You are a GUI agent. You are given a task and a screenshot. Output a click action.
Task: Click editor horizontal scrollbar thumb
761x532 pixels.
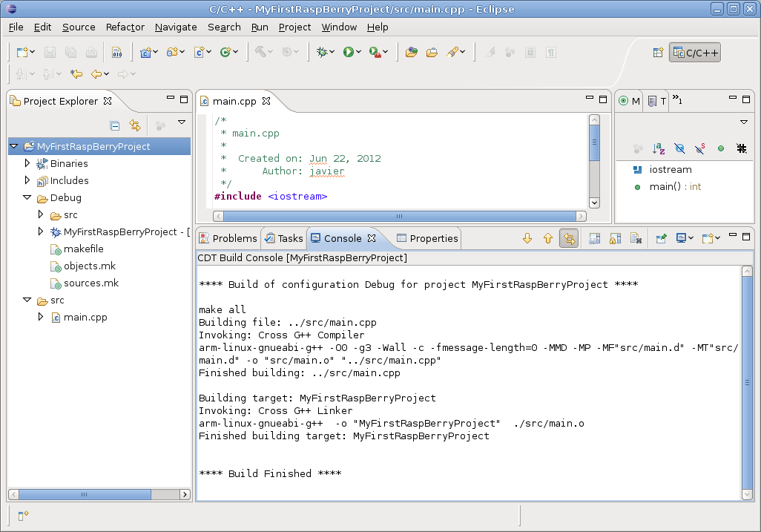400,216
